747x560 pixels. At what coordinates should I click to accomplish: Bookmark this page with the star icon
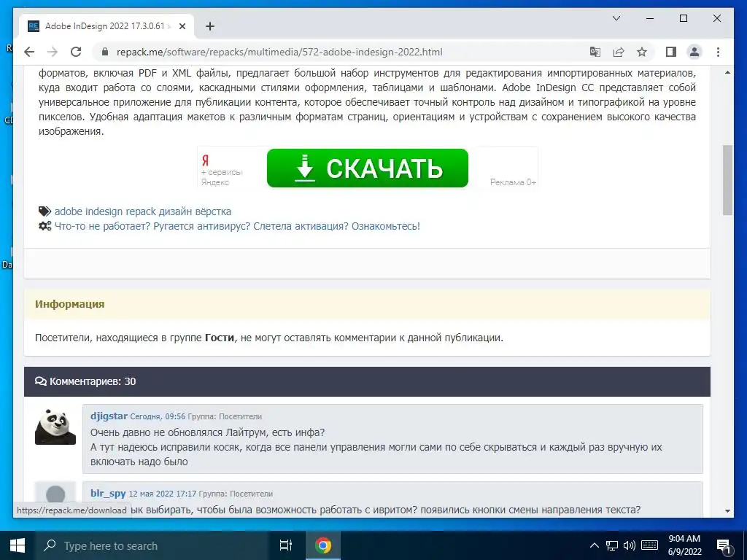[642, 52]
